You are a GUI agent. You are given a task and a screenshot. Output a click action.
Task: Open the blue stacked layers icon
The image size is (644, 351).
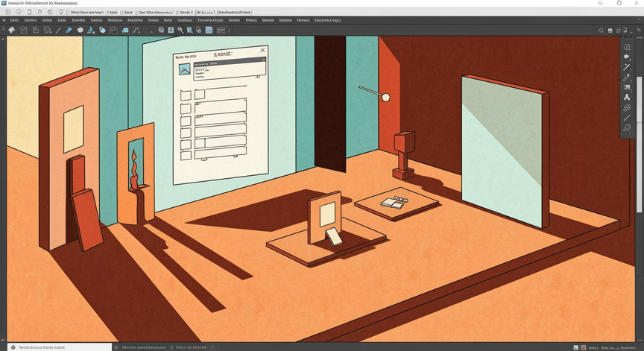(125, 30)
